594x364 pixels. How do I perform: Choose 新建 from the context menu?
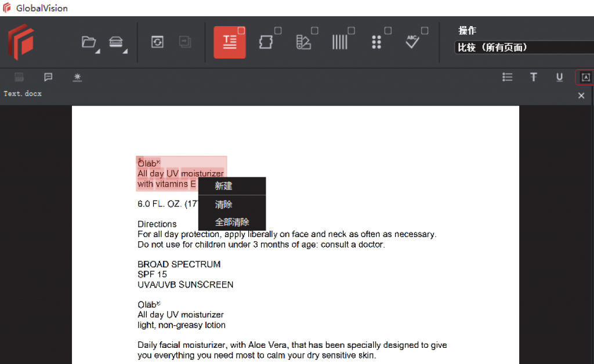point(232,186)
